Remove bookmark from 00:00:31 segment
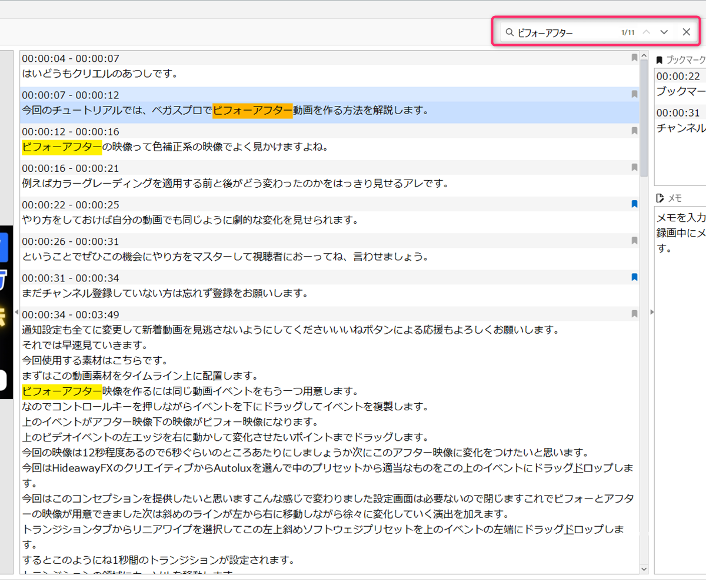The image size is (706, 588). [x=634, y=277]
